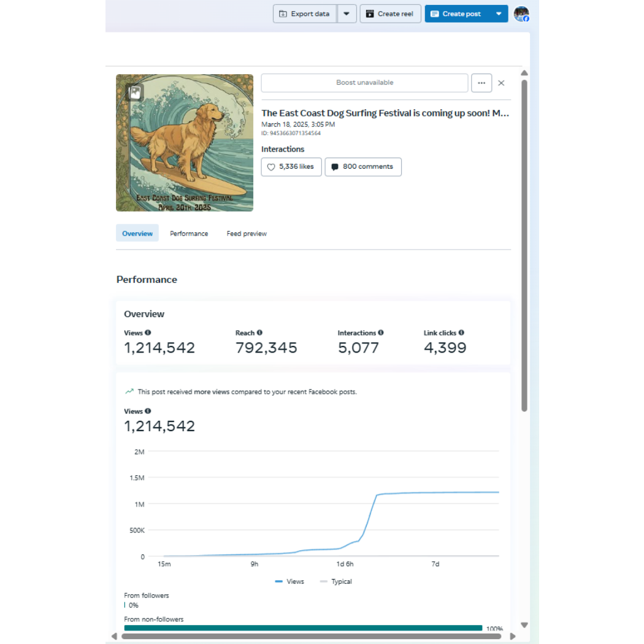Click the vertical scrollbar up arrow
Viewport: 644px width, 644px height.
tap(524, 73)
